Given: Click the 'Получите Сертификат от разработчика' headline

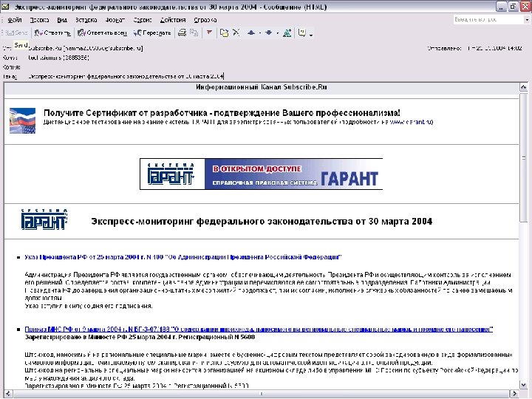Looking at the screenshot, I should pos(222,112).
